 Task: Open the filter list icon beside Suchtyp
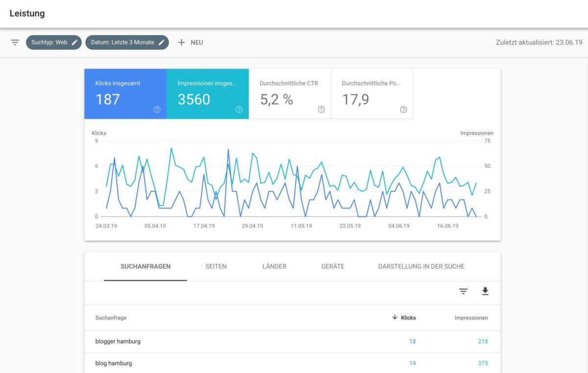(x=15, y=43)
